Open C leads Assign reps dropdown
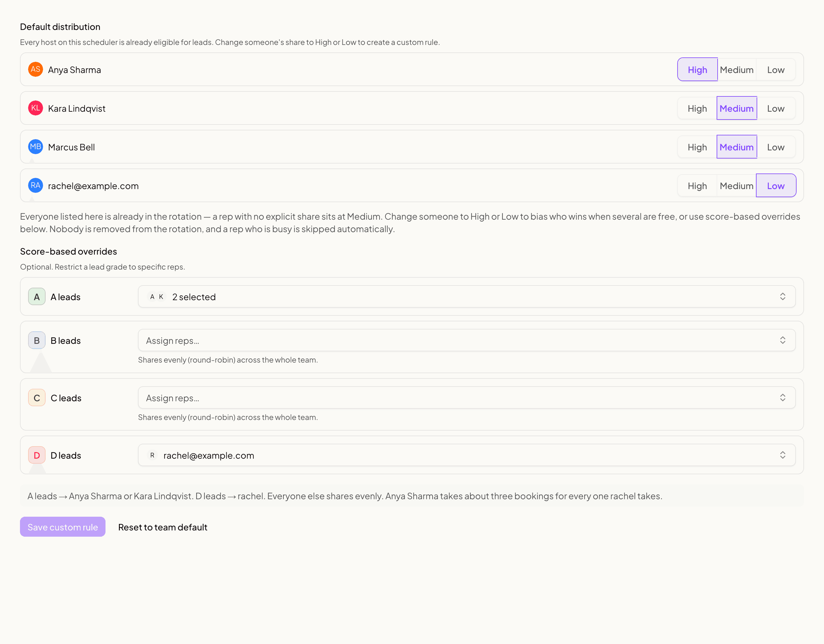This screenshot has width=824, height=644. 467,398
